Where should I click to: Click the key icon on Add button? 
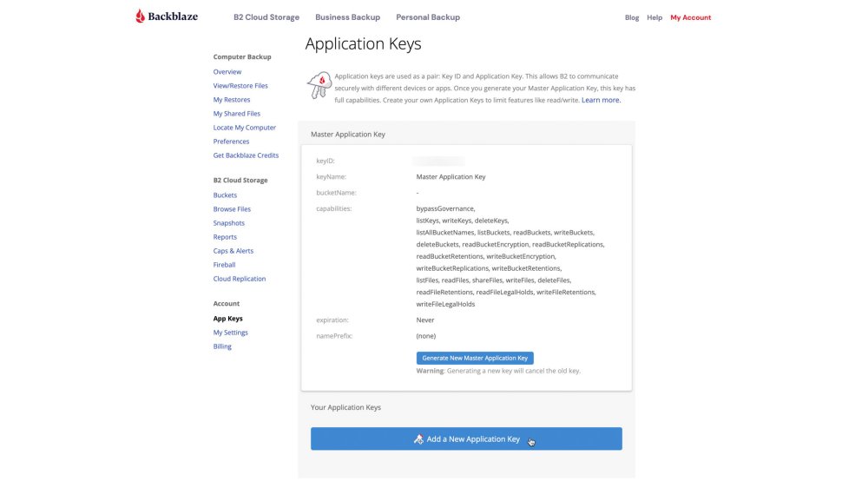(418, 439)
